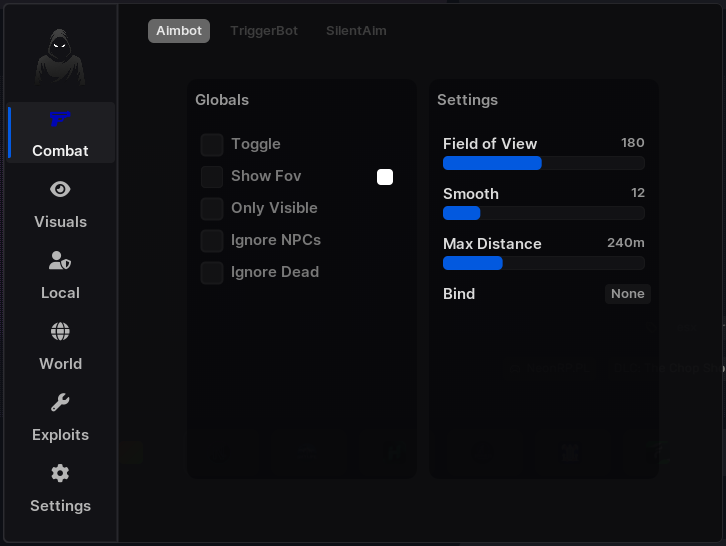The width and height of the screenshot is (726, 546).
Task: Click the hooded figure logo
Action: pos(60,57)
